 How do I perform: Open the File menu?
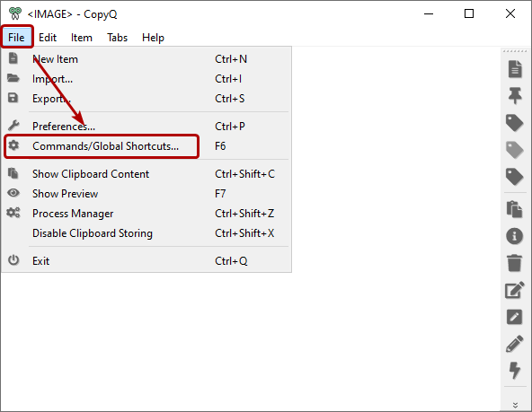[x=16, y=38]
